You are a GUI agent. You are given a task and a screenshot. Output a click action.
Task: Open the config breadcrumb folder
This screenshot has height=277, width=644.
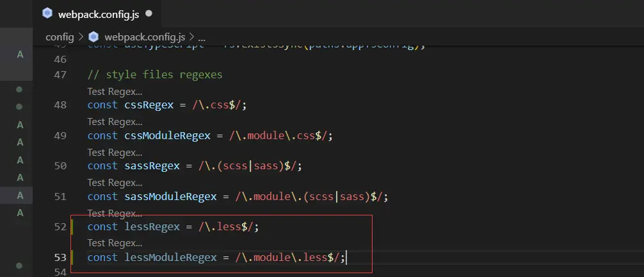coord(60,37)
